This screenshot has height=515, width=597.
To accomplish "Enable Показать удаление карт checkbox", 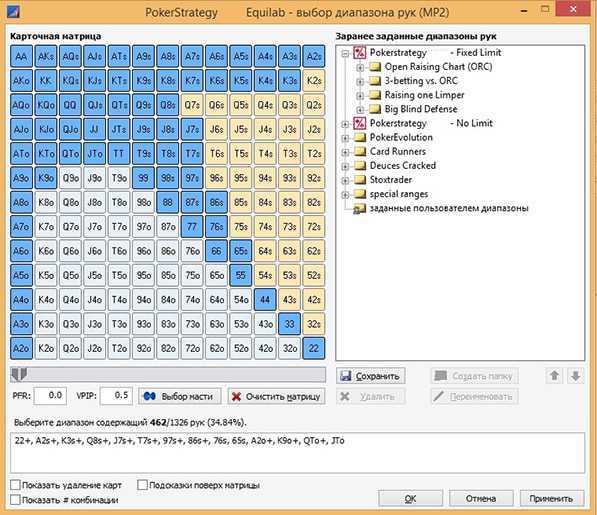I will [15, 485].
